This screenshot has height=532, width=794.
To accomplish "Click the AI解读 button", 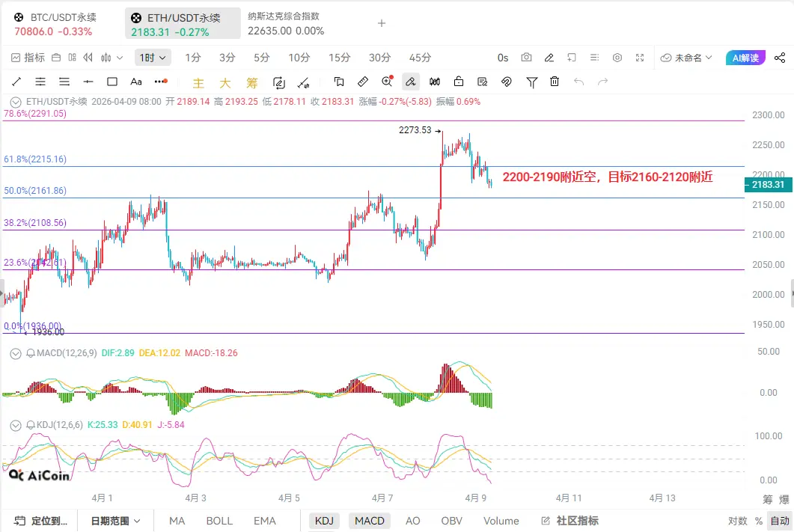I will tap(745, 58).
